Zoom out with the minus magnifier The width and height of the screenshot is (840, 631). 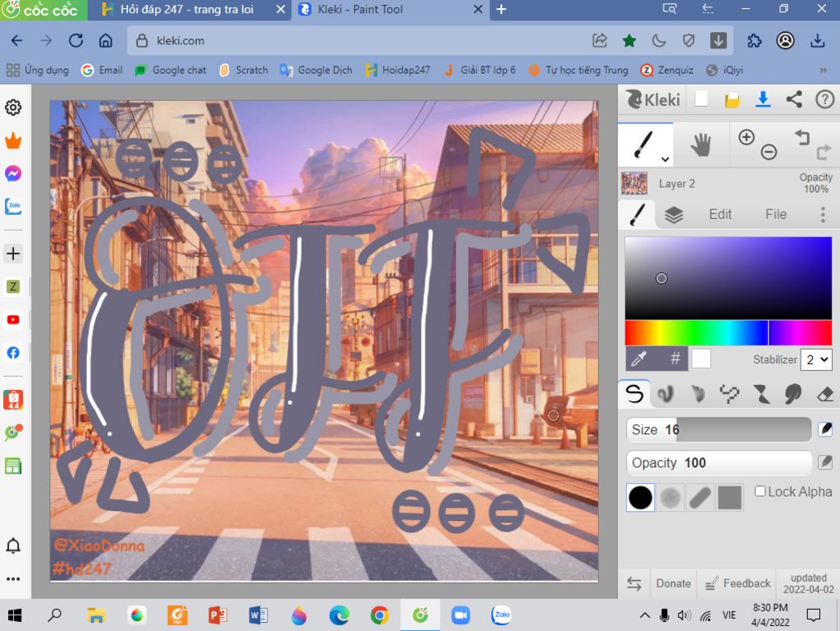pos(769,152)
